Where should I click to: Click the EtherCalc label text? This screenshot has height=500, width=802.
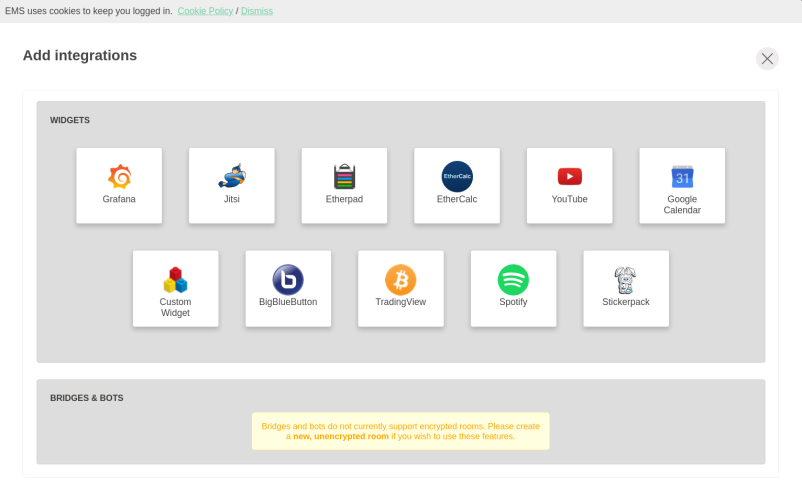point(457,199)
